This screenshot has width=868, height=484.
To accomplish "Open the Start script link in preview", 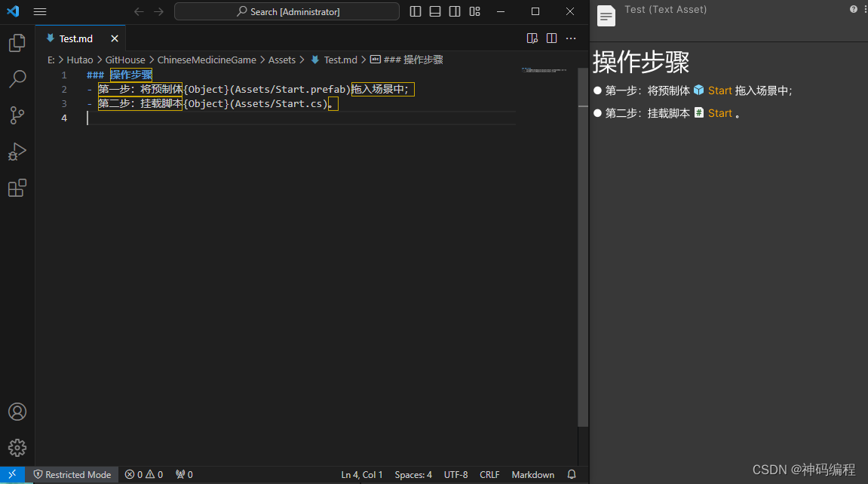I will (x=719, y=113).
